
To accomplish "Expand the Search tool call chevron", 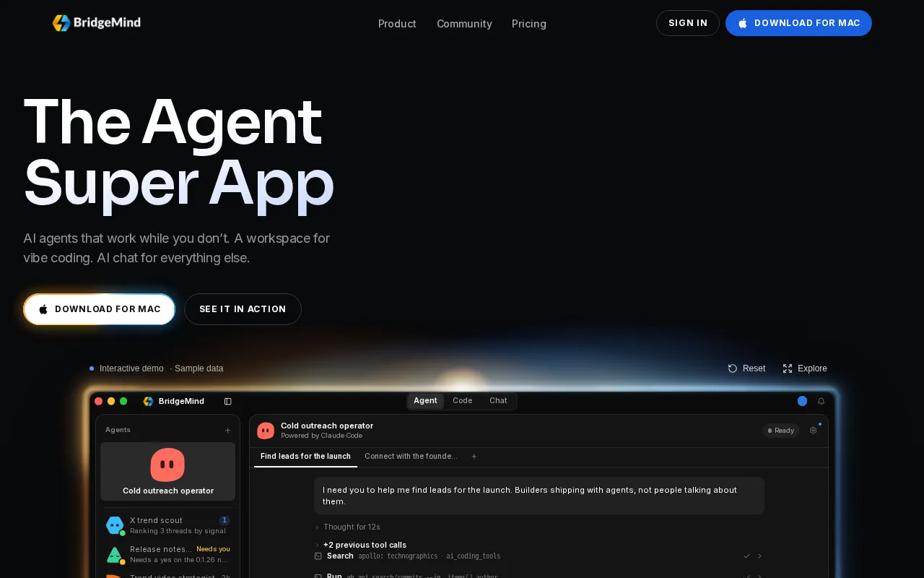I will [759, 556].
